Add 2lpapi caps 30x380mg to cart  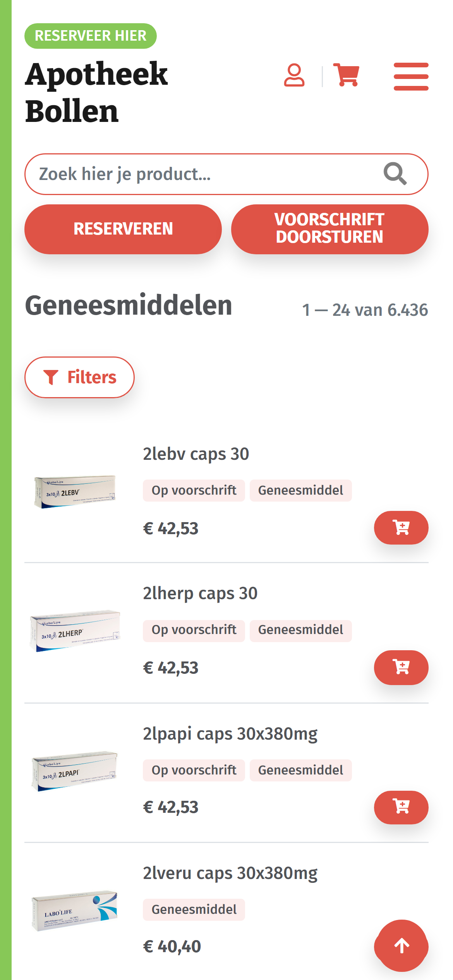[x=401, y=807]
